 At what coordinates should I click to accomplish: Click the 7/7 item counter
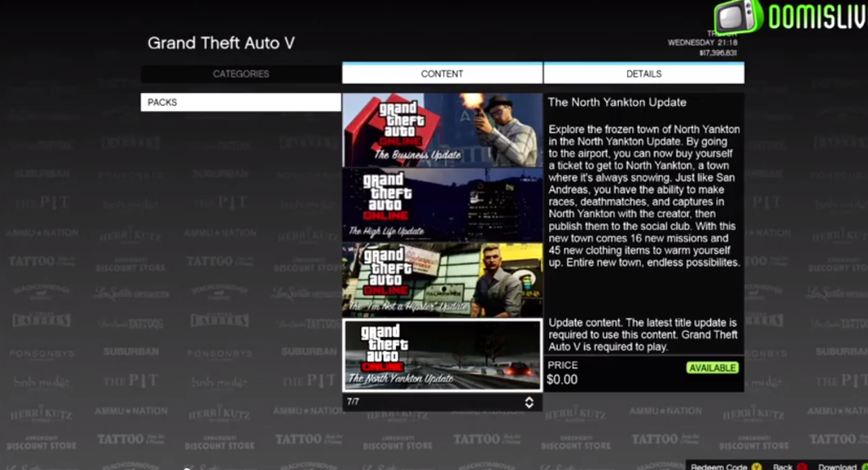(355, 402)
